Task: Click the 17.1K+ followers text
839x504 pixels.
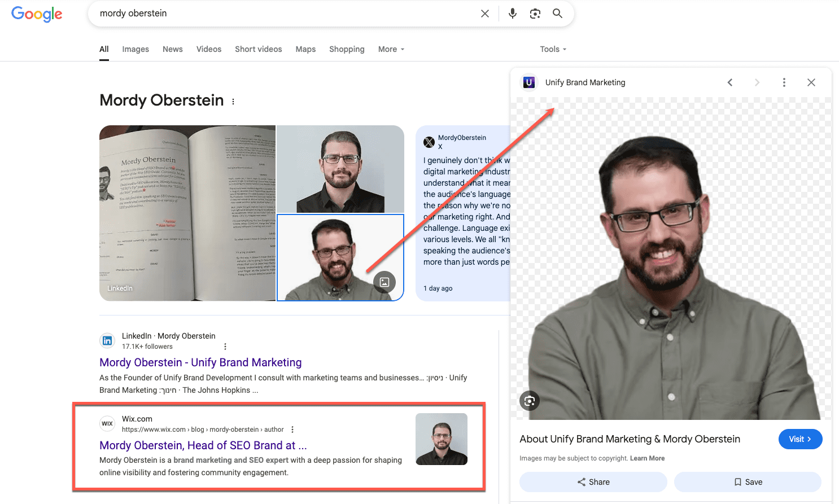Action: click(147, 347)
